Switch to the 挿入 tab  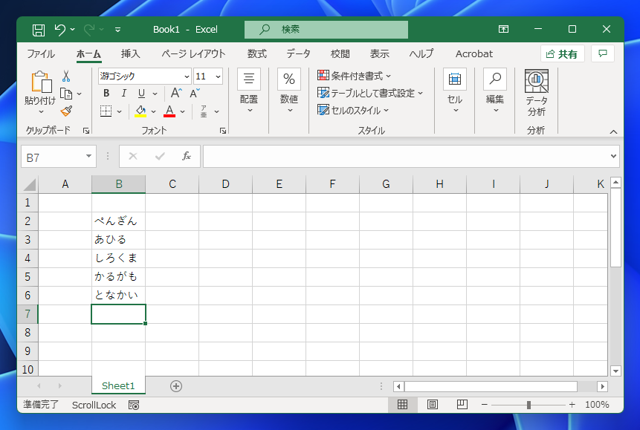coord(130,54)
